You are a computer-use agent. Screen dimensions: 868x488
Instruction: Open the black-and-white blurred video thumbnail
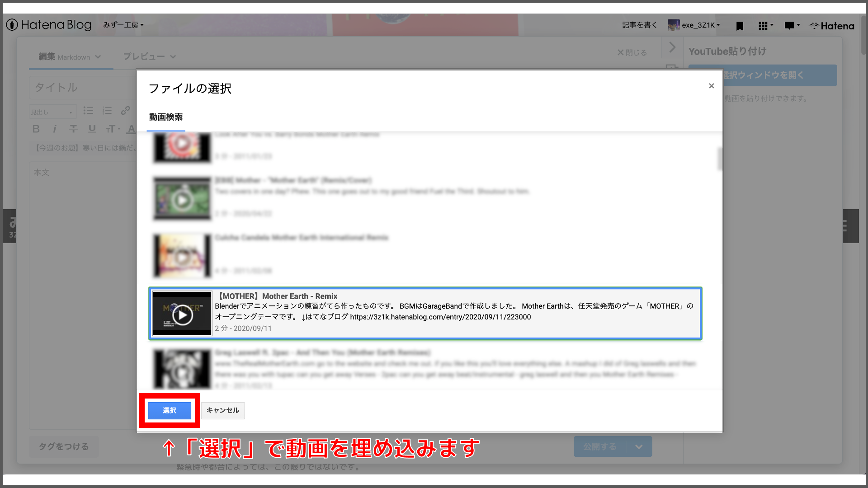pyautogui.click(x=182, y=368)
